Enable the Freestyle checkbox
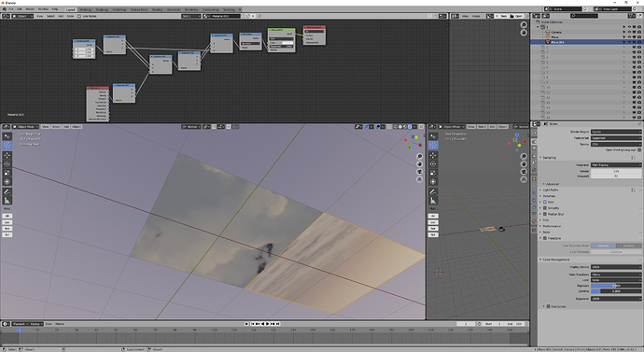 (545, 238)
